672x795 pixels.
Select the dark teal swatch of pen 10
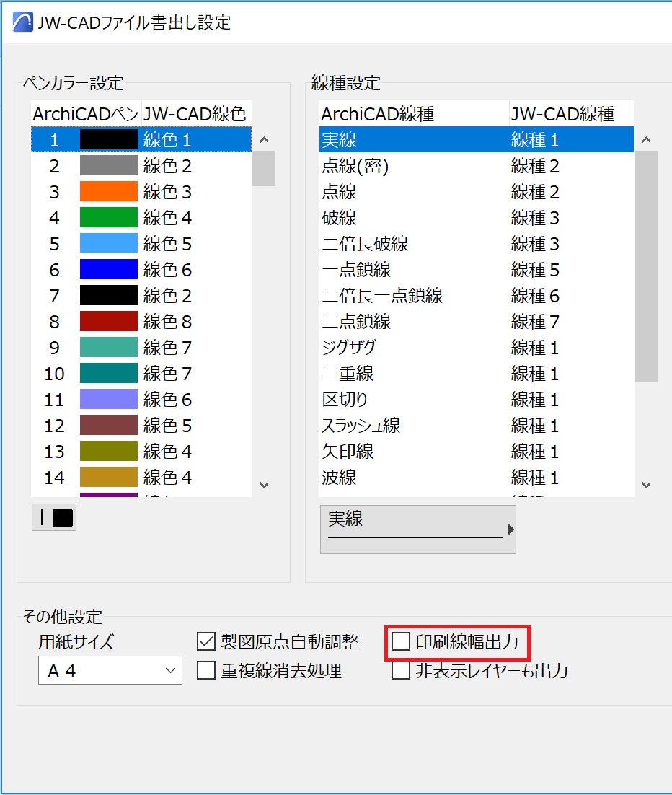click(x=108, y=373)
